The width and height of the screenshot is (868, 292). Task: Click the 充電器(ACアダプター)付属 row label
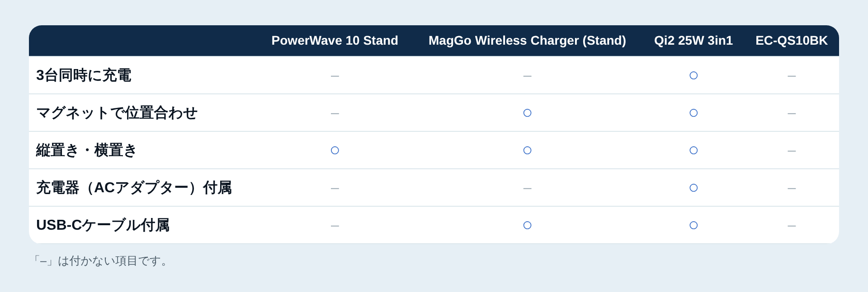[x=134, y=187]
